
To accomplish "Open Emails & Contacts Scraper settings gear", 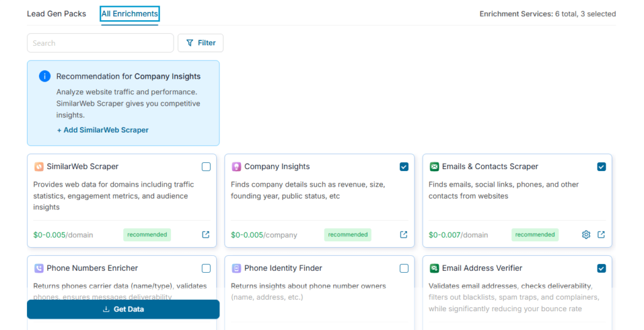I will (586, 235).
